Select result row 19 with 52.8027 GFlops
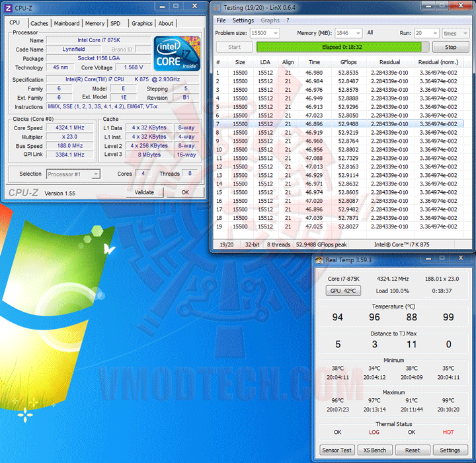The image size is (476, 463). click(x=338, y=227)
